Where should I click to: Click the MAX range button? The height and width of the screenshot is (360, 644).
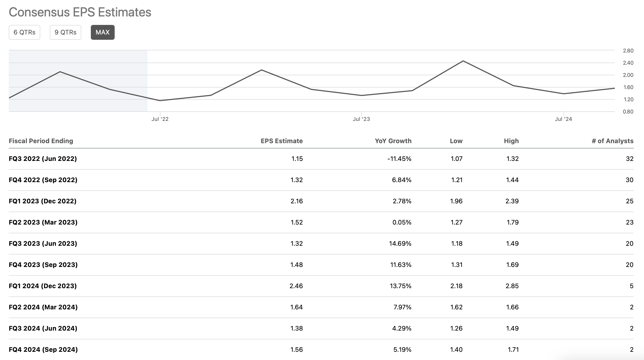point(103,32)
